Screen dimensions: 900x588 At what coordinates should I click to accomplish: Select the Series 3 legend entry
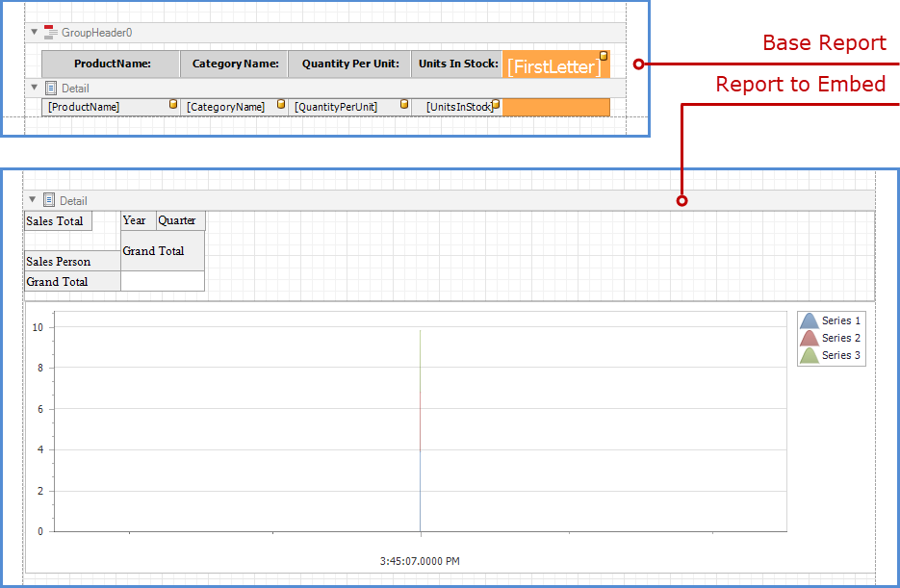pos(838,355)
